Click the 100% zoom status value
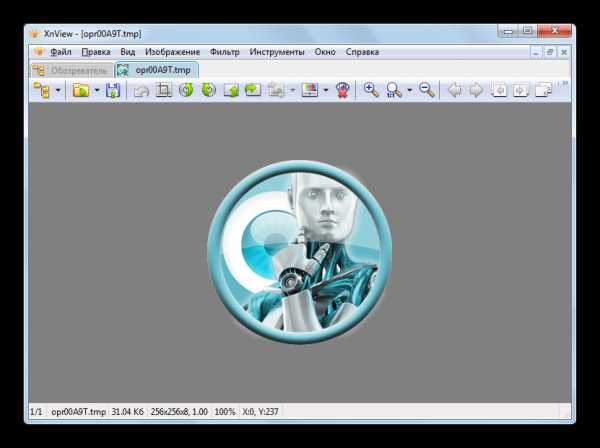 coord(225,412)
